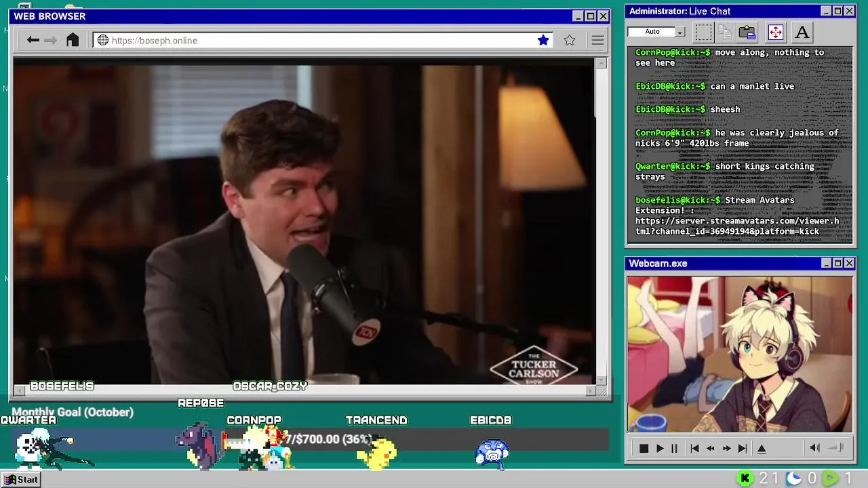Click the blue crescent tray icon
The image size is (868, 488).
[793, 479]
